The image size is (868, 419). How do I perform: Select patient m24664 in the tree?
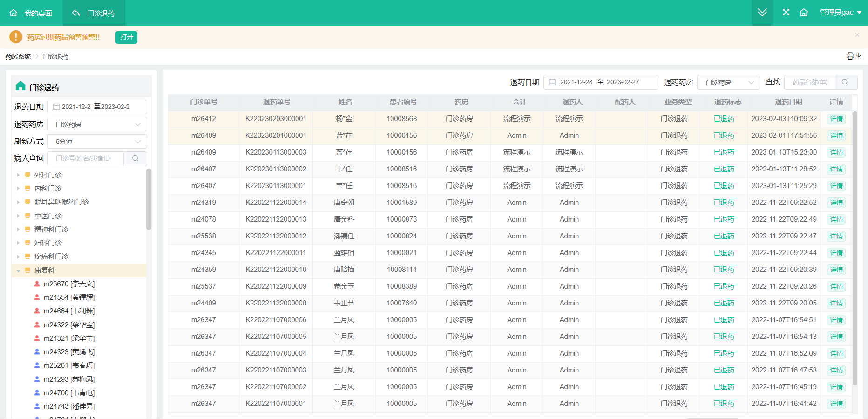click(69, 311)
